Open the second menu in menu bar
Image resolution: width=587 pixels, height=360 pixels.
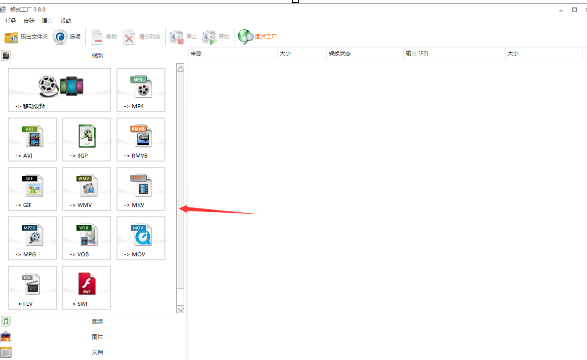coord(29,20)
